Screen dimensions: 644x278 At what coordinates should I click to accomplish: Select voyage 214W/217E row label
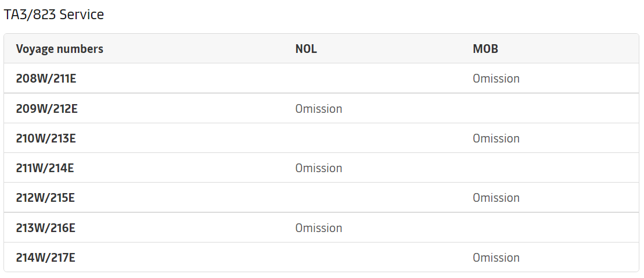46,258
